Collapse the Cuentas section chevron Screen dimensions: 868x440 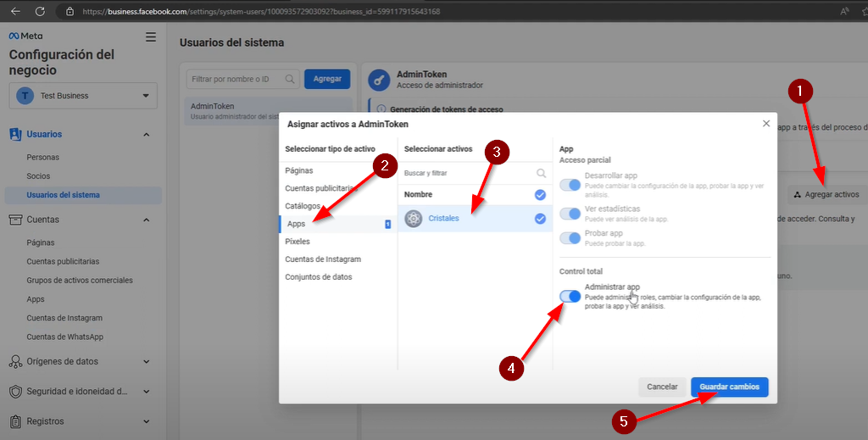[146, 220]
